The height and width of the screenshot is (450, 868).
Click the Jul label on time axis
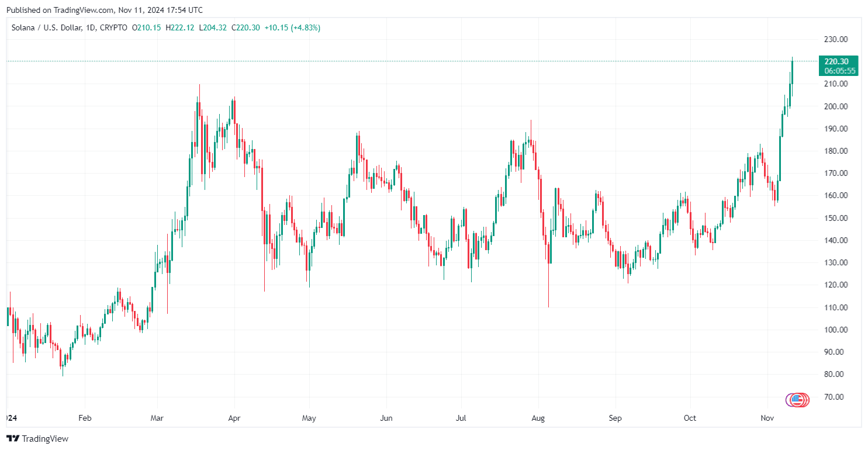click(x=461, y=418)
